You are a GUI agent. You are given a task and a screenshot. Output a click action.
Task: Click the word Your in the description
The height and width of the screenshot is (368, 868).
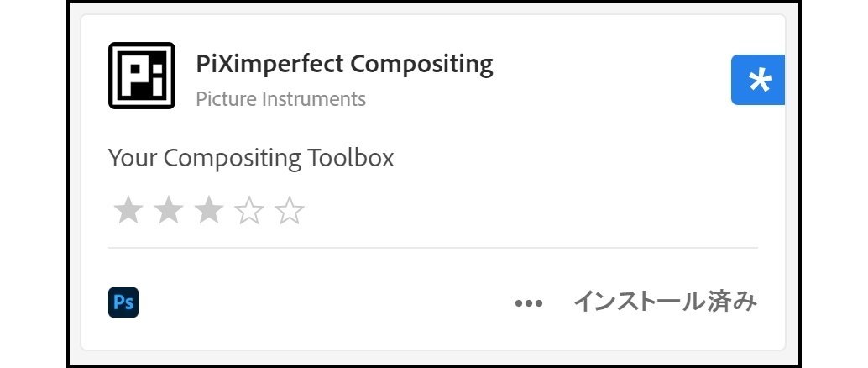133,158
